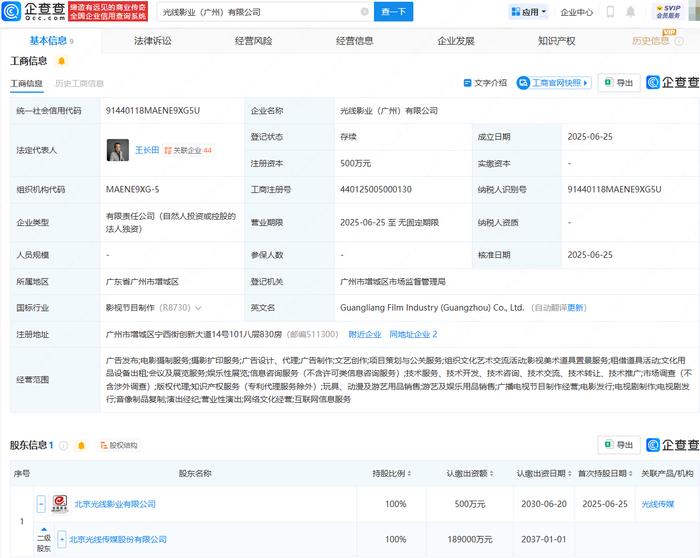Image resolution: width=700 pixels, height=558 pixels.
Task: Open 历史信息 VIP tab
Action: (x=651, y=41)
